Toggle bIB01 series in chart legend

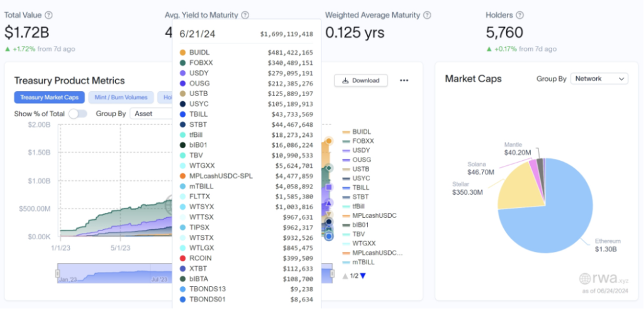point(355,224)
